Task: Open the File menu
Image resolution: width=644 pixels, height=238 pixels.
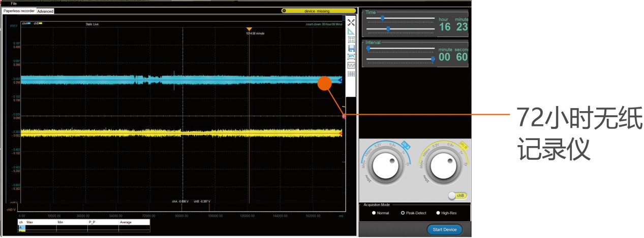Action: click(14, 3)
